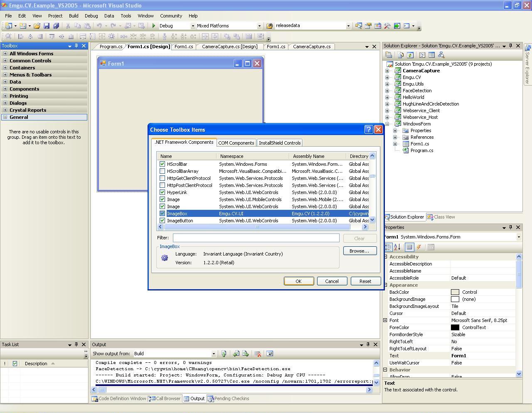Click OK in Choose Toolbox Items dialog
The height and width of the screenshot is (413, 532).
click(298, 281)
